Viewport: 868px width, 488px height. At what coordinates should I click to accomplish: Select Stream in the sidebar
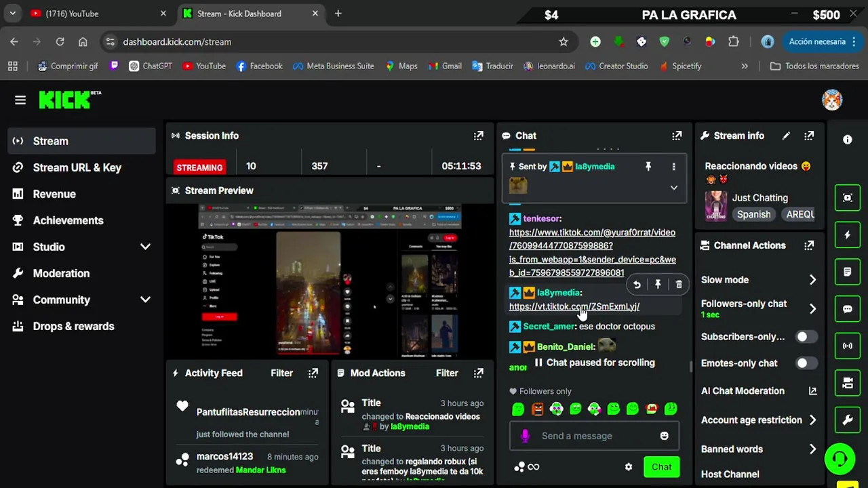click(81, 141)
